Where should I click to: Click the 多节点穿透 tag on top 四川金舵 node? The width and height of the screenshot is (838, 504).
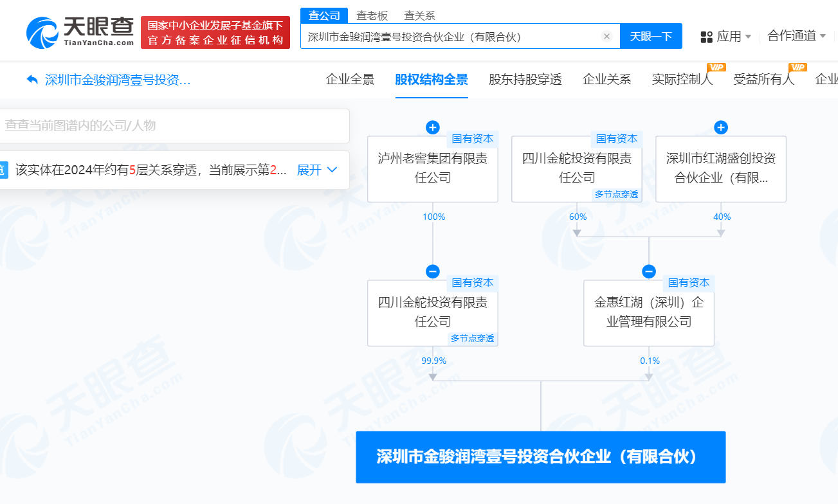pos(616,194)
